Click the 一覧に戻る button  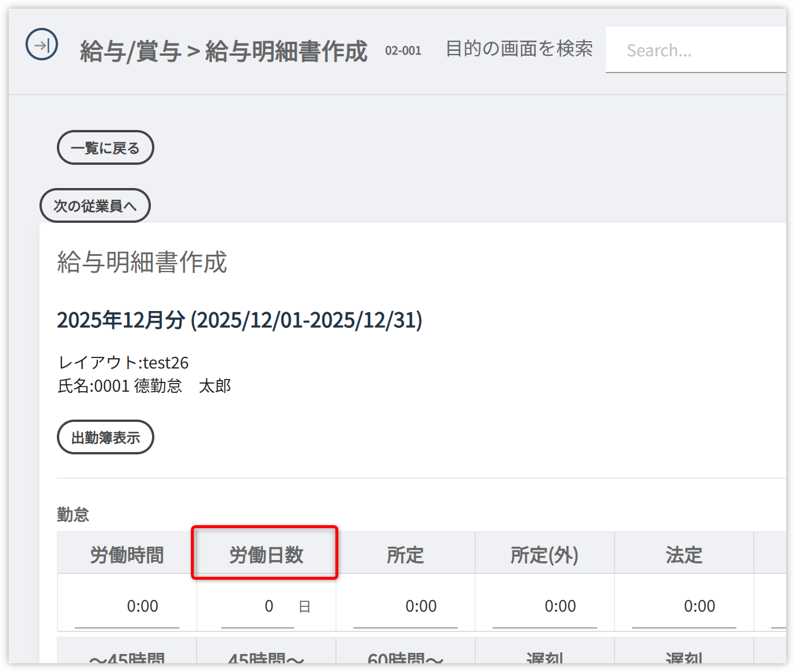click(x=105, y=148)
